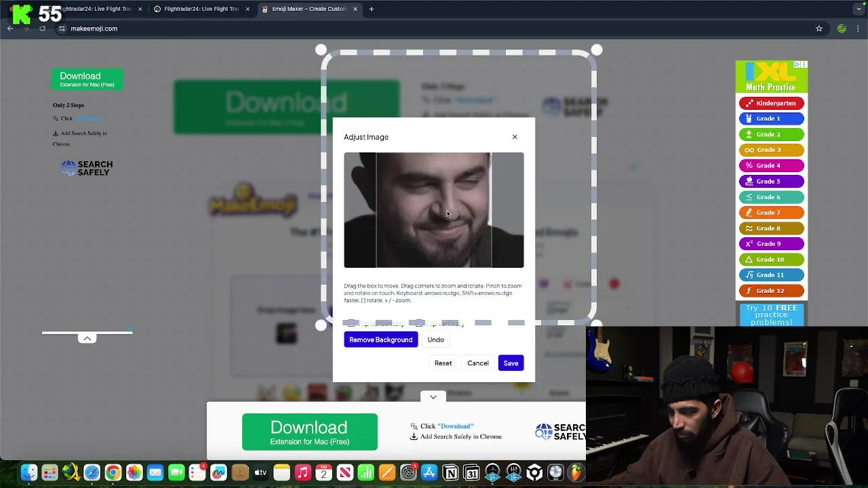Click Try 10 FREE practice problems
The width and height of the screenshot is (868, 488).
(x=772, y=315)
